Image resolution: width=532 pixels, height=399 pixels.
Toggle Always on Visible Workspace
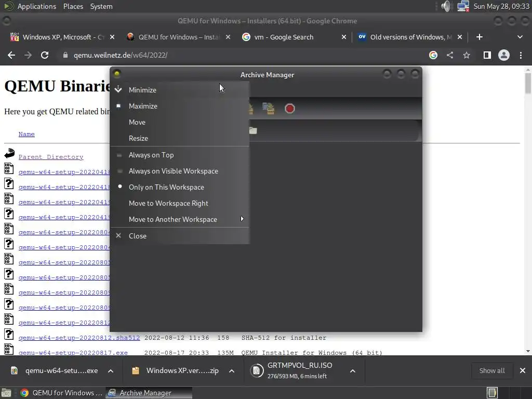click(180, 171)
